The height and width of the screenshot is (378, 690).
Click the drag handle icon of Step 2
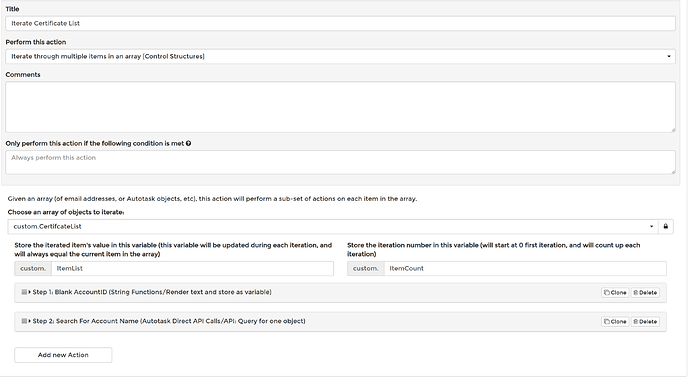click(24, 321)
